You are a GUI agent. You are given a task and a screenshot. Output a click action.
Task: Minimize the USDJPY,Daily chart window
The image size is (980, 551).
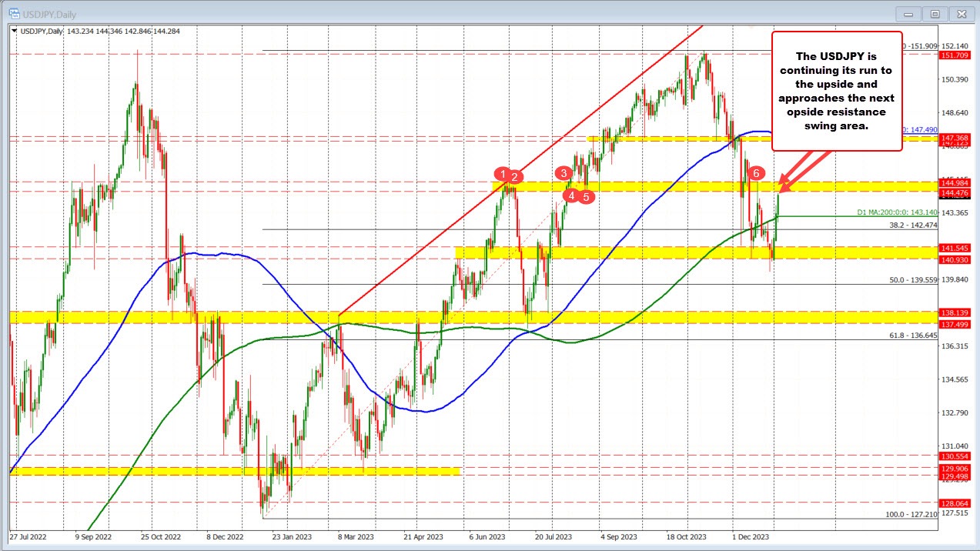[909, 13]
